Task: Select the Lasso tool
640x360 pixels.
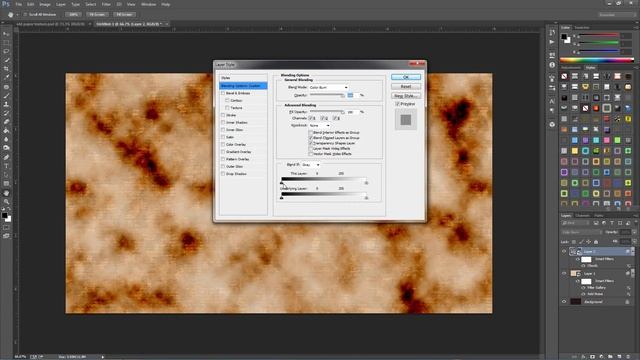Action: click(6, 51)
